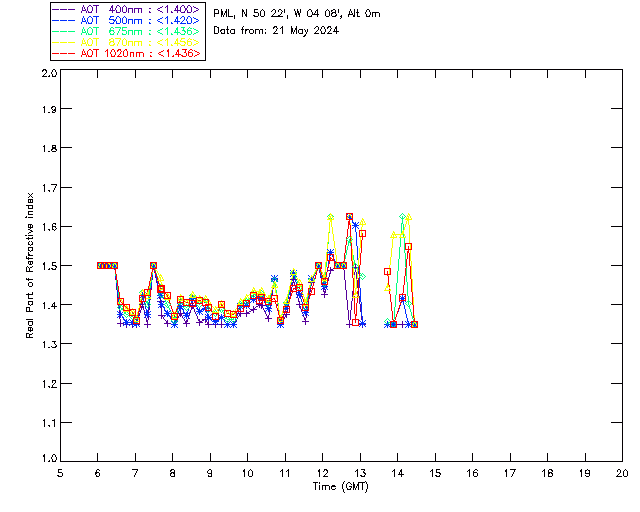This screenshot has height=512, width=640.
Task: Click the x-axis hour label 13
Action: [360, 474]
